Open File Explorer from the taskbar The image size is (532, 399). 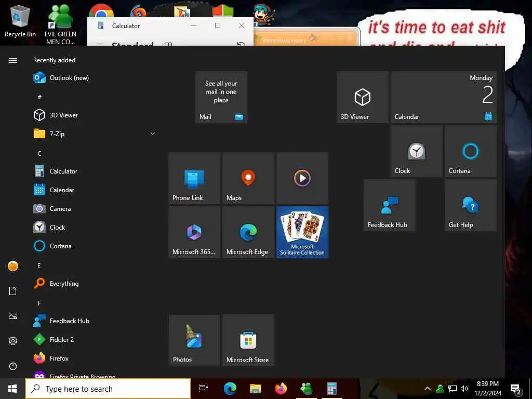[x=256, y=389]
